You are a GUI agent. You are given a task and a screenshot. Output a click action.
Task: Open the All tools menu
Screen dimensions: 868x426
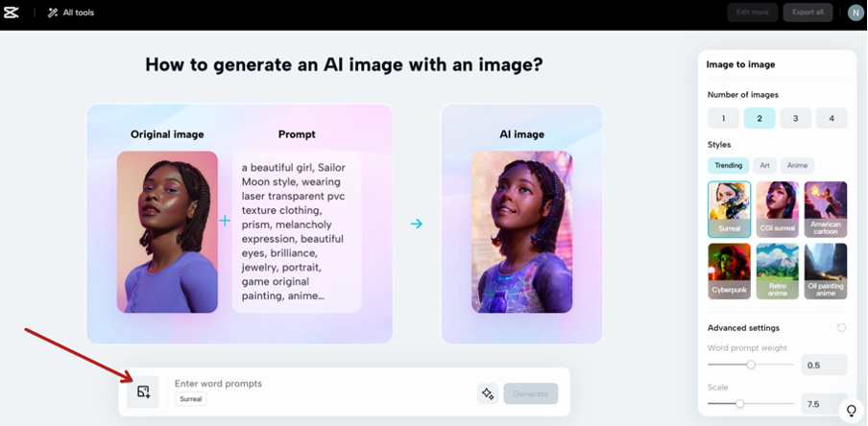coord(71,12)
